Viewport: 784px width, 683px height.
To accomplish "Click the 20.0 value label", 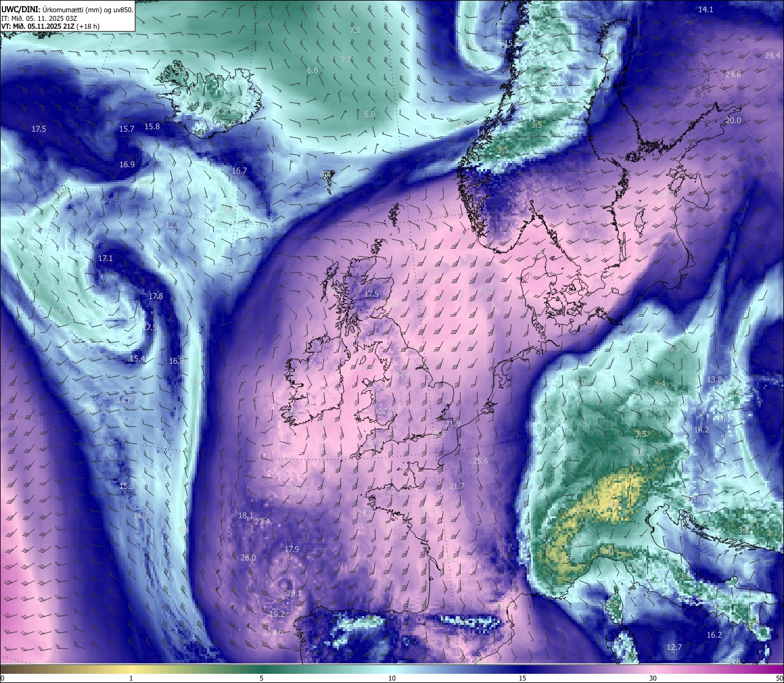I will [733, 120].
